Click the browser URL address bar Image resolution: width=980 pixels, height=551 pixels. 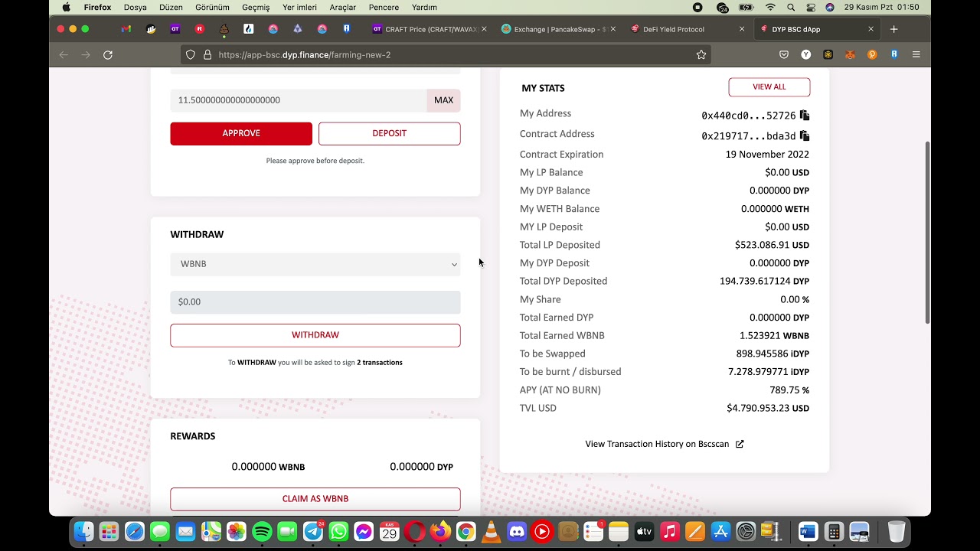tap(446, 55)
